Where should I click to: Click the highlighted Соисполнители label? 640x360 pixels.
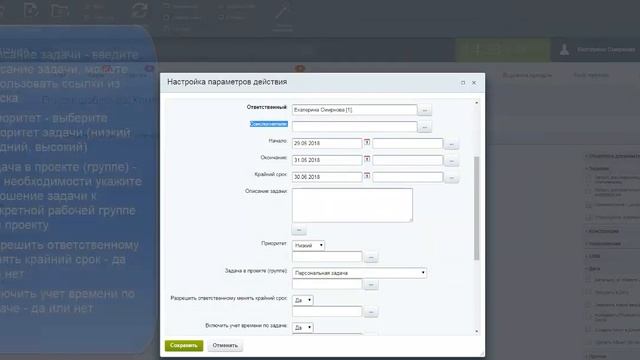coord(269,124)
